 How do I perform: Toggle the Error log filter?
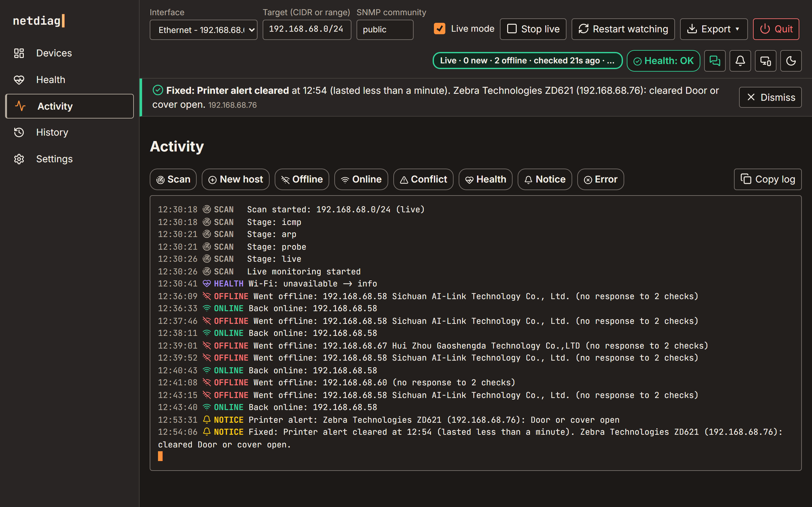click(x=600, y=179)
